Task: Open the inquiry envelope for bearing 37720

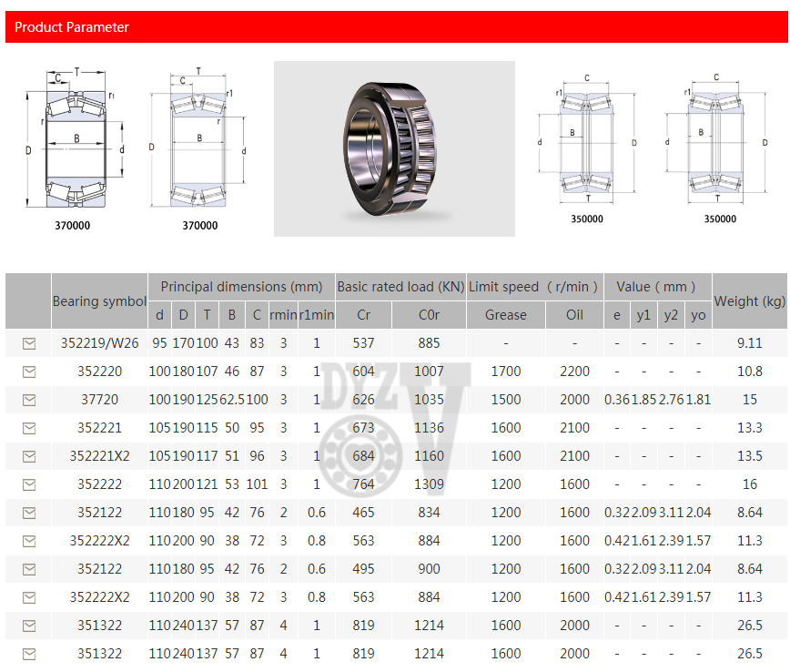Action: click(x=28, y=400)
